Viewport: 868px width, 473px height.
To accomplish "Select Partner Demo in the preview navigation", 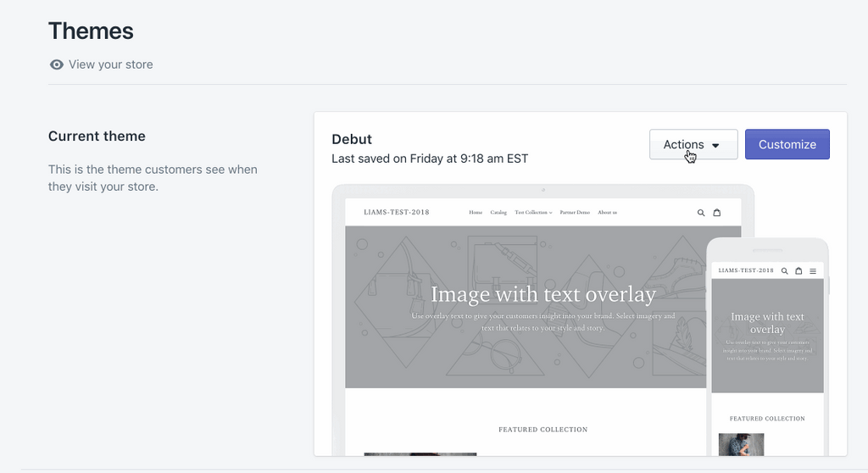I will (575, 212).
